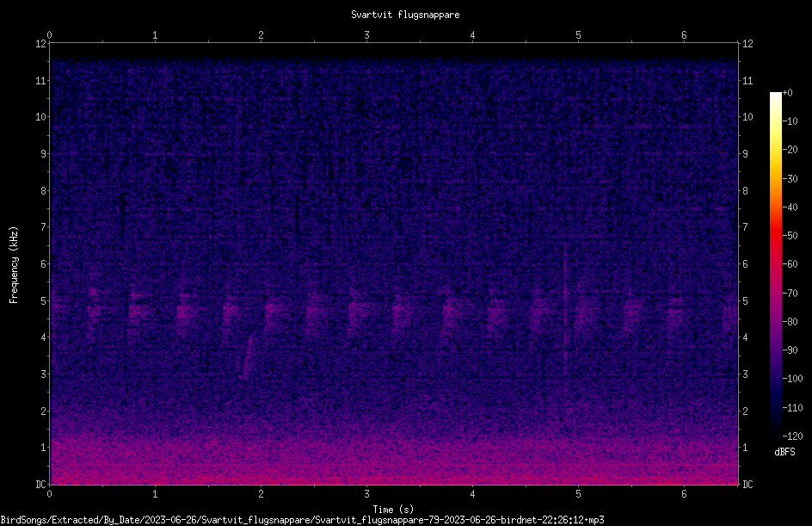812x526 pixels.
Task: Click '12' on the left frequency axis
Action: (x=40, y=44)
